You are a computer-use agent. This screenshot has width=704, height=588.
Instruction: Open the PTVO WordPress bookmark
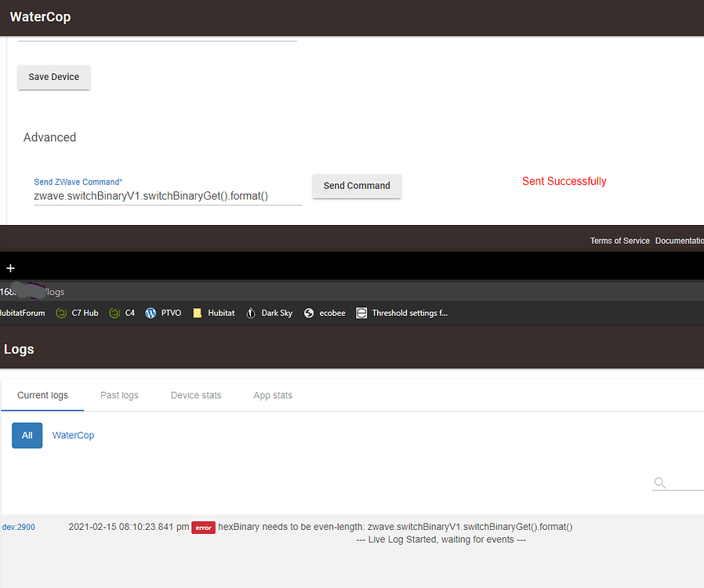tap(163, 313)
